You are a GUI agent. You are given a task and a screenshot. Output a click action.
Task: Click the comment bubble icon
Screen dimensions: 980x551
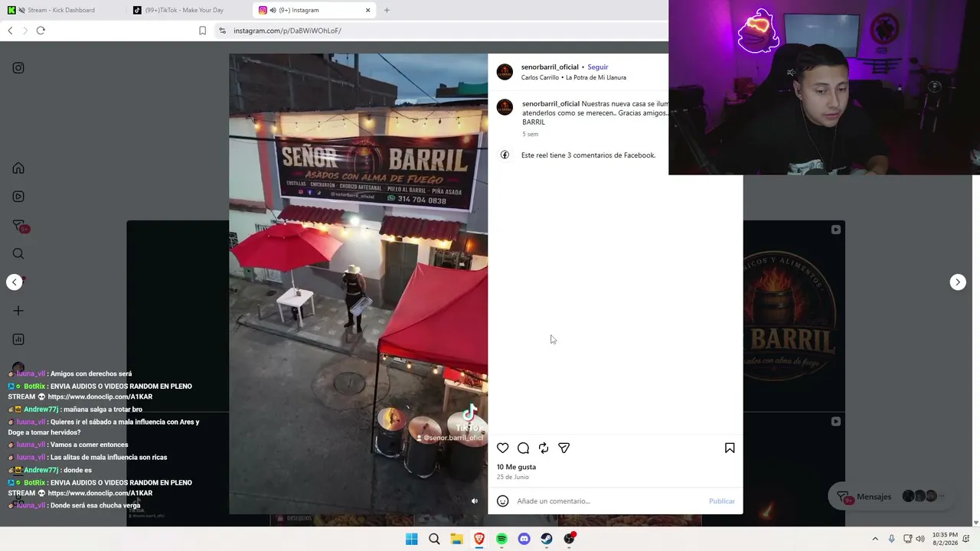(523, 448)
